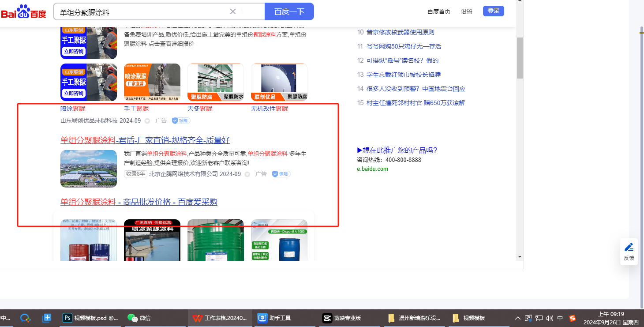Click the network icon in system tray
The image size is (644, 327).
point(539,318)
